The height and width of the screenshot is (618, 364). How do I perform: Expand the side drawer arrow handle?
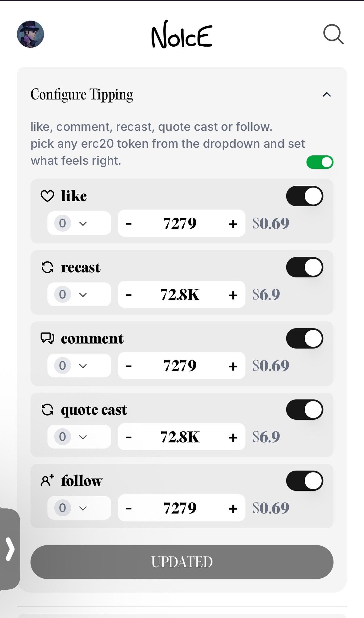click(10, 549)
